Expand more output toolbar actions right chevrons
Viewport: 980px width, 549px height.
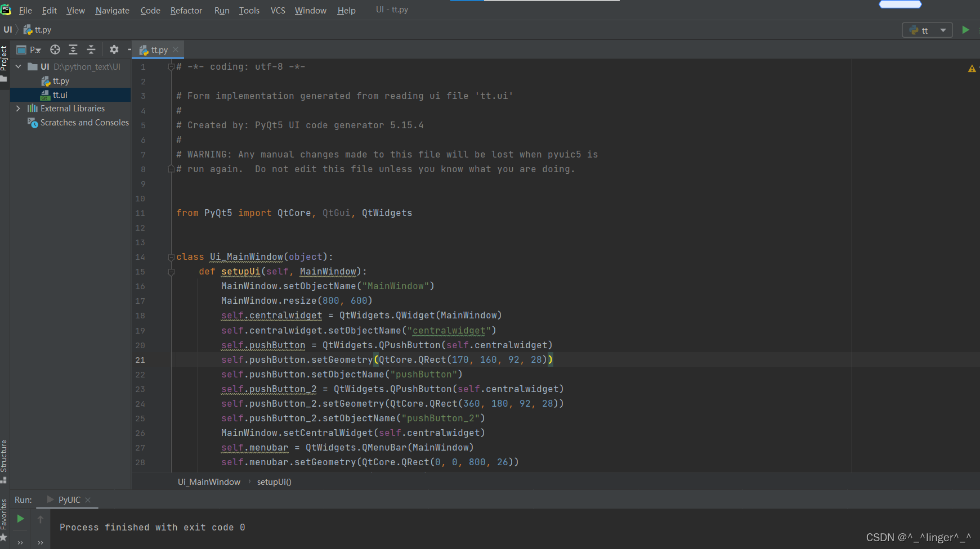tap(41, 543)
